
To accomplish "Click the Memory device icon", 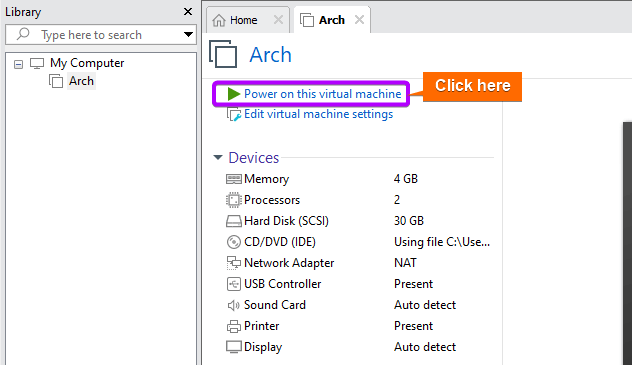I will (234, 179).
